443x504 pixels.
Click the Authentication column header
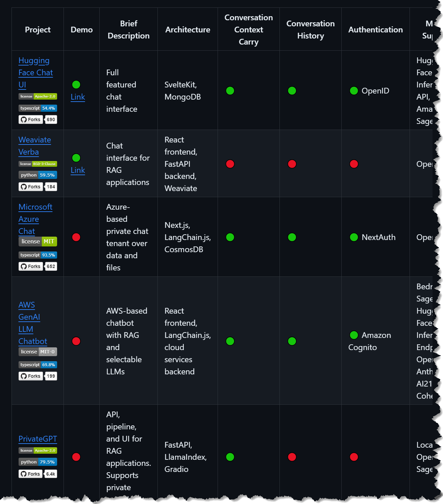(375, 30)
